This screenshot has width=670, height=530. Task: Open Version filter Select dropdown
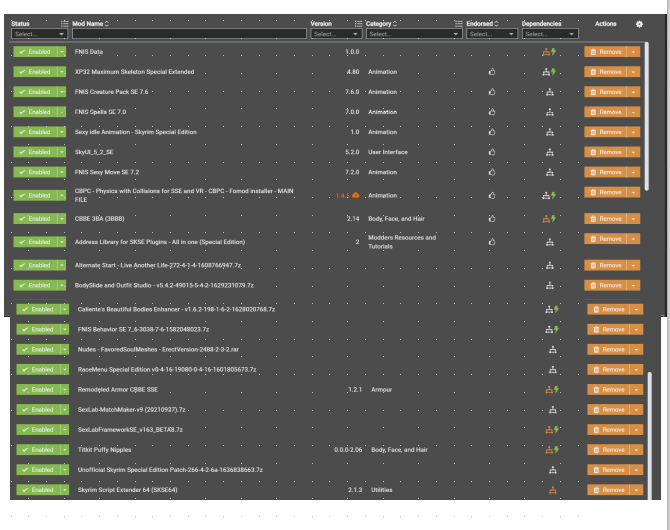click(336, 34)
